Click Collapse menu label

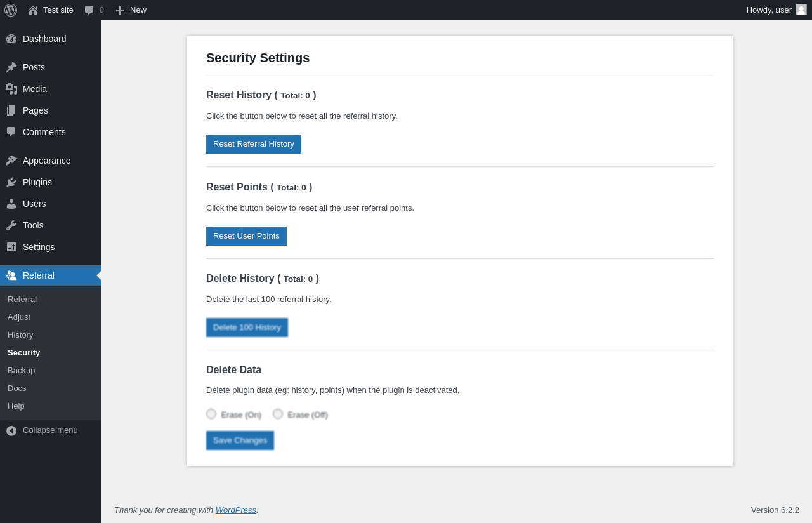pos(50,430)
